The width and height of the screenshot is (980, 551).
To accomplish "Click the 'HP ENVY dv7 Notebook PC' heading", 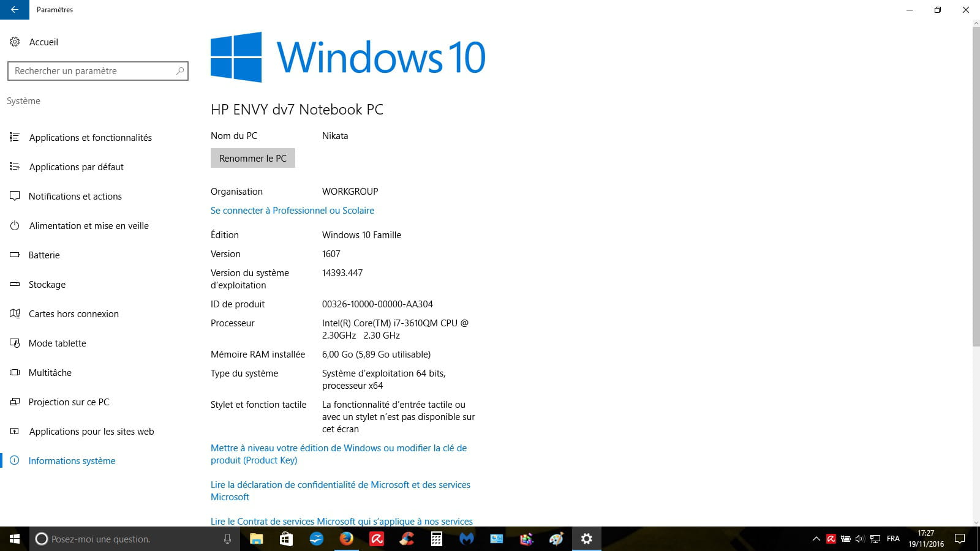I will [297, 110].
